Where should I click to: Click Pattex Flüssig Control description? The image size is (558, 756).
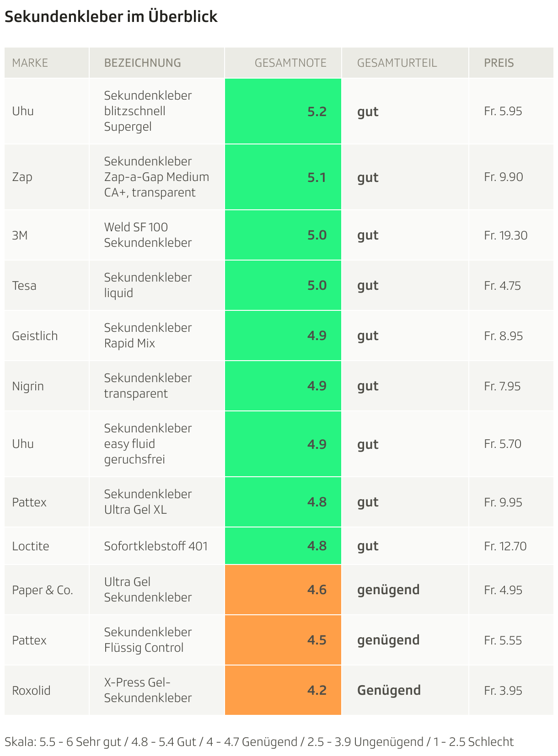coord(148,640)
